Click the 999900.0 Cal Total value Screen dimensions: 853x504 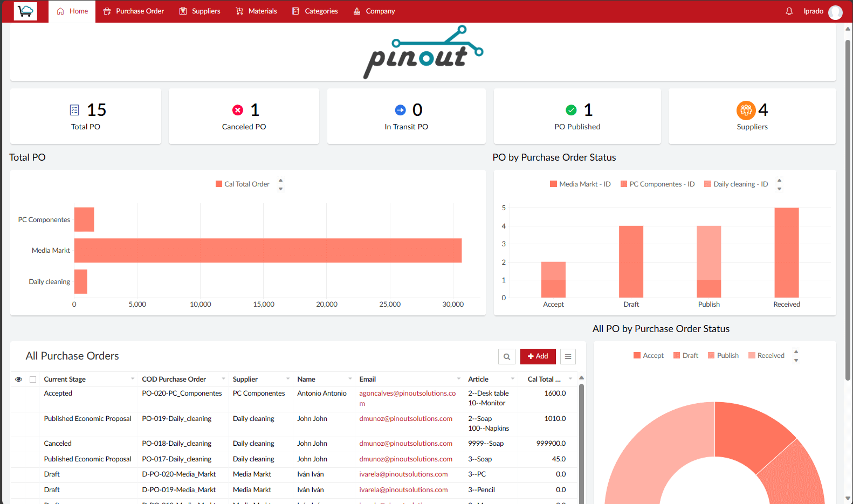pyautogui.click(x=551, y=444)
